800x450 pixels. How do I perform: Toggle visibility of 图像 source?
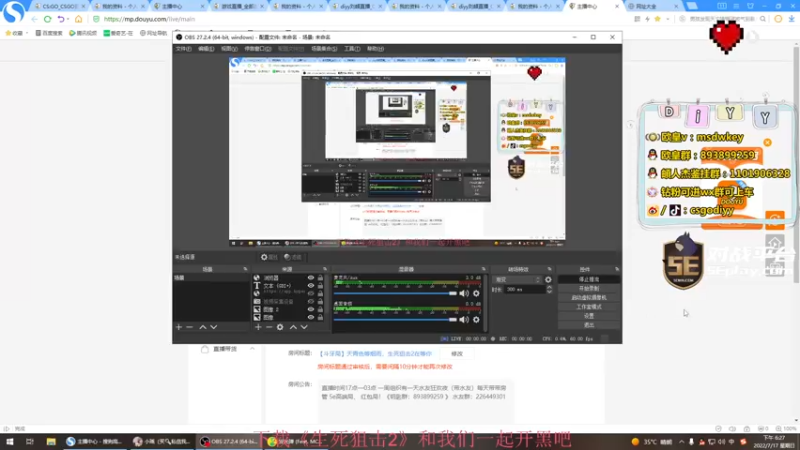point(310,317)
